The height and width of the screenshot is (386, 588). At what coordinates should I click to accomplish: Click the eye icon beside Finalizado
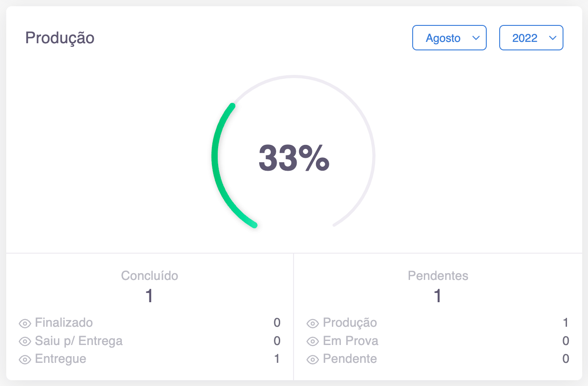point(25,323)
